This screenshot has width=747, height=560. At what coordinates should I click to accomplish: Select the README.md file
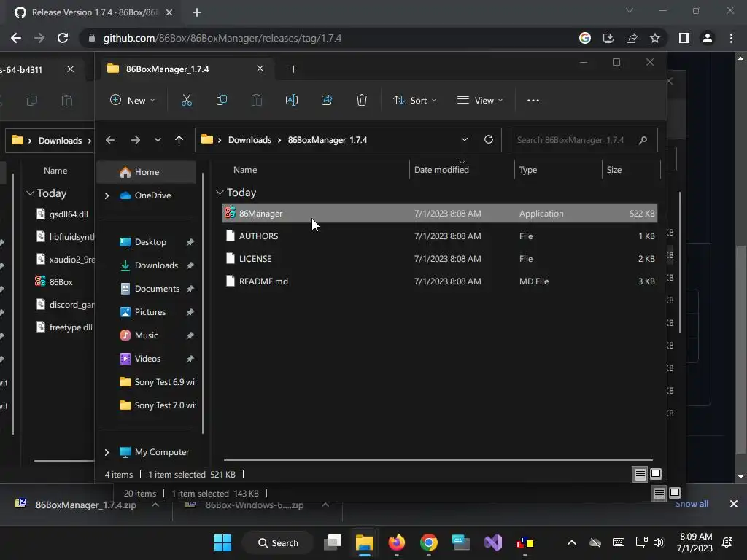439,281
